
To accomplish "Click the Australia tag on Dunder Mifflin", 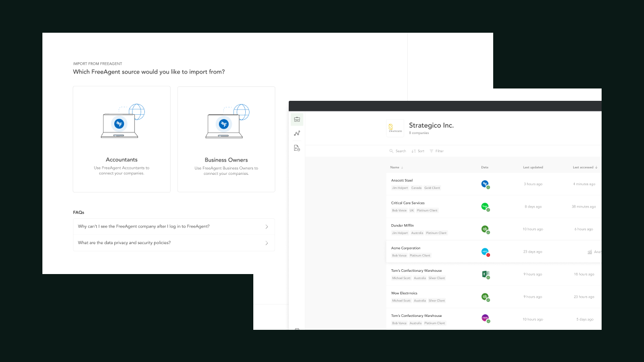I will [x=417, y=233].
